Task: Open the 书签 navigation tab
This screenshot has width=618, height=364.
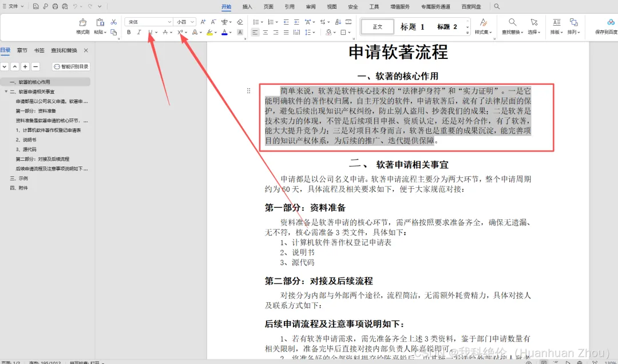Action: pyautogui.click(x=39, y=50)
